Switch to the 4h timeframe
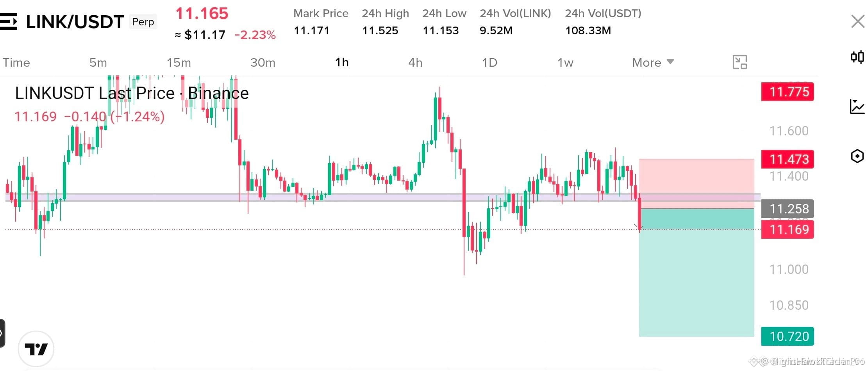 click(x=415, y=62)
